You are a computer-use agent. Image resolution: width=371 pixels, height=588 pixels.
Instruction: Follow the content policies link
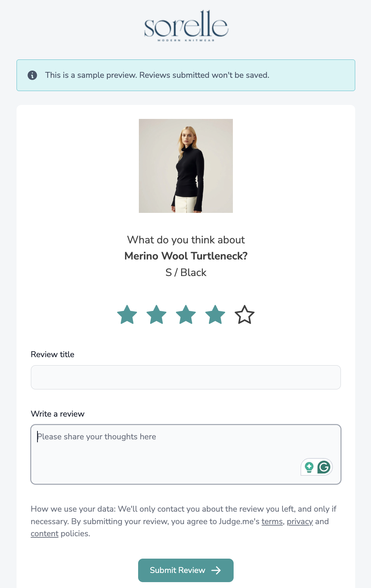tap(44, 534)
